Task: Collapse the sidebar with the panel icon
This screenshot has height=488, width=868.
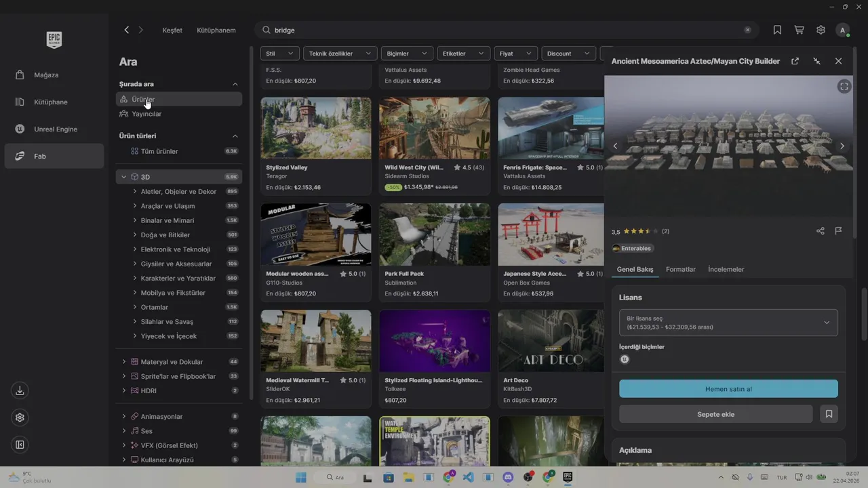Action: (x=20, y=445)
